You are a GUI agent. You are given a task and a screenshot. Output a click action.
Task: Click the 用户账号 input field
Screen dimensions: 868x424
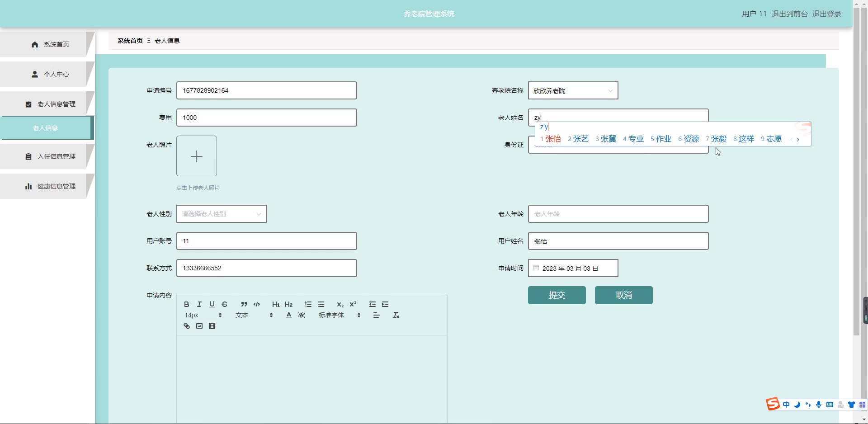(267, 241)
